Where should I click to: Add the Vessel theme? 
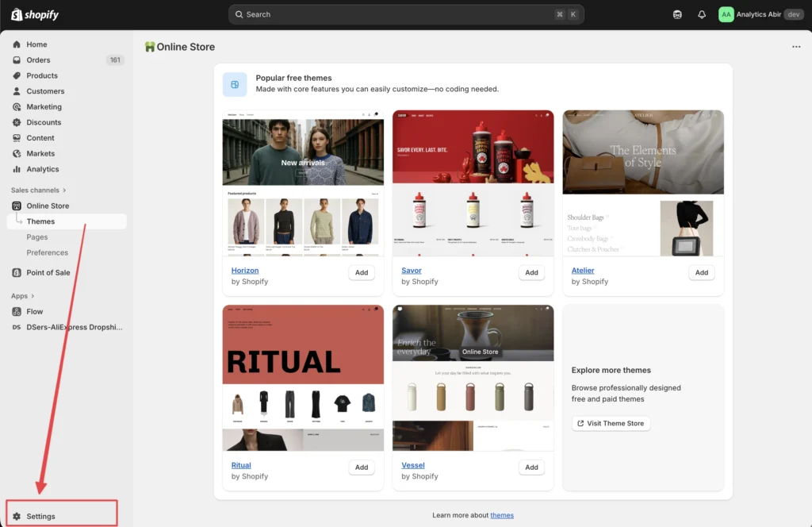tap(531, 467)
